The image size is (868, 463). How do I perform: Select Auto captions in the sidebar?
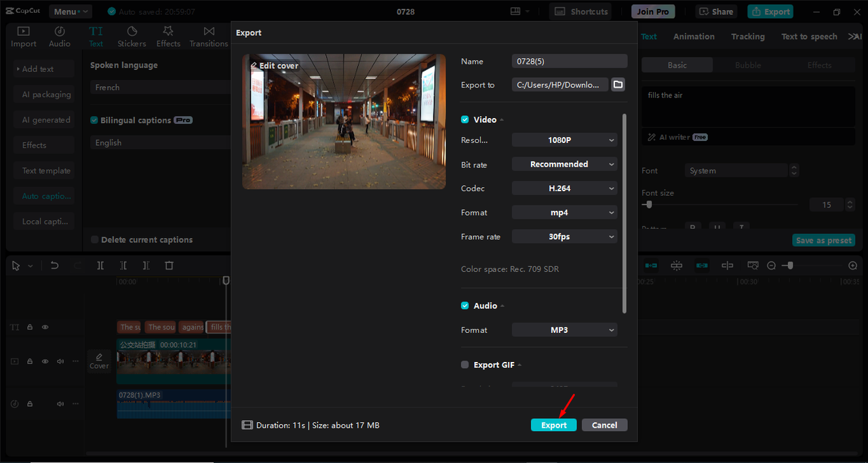[x=45, y=196]
